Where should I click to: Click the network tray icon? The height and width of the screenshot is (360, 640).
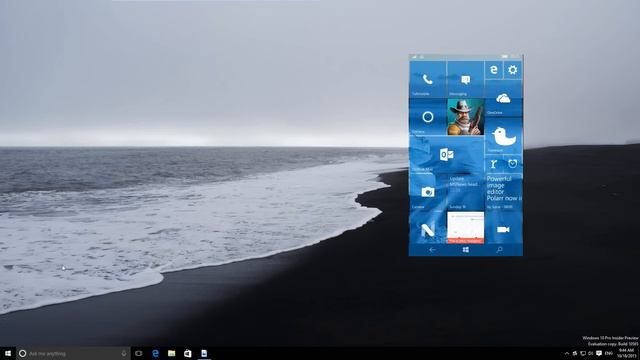click(583, 353)
